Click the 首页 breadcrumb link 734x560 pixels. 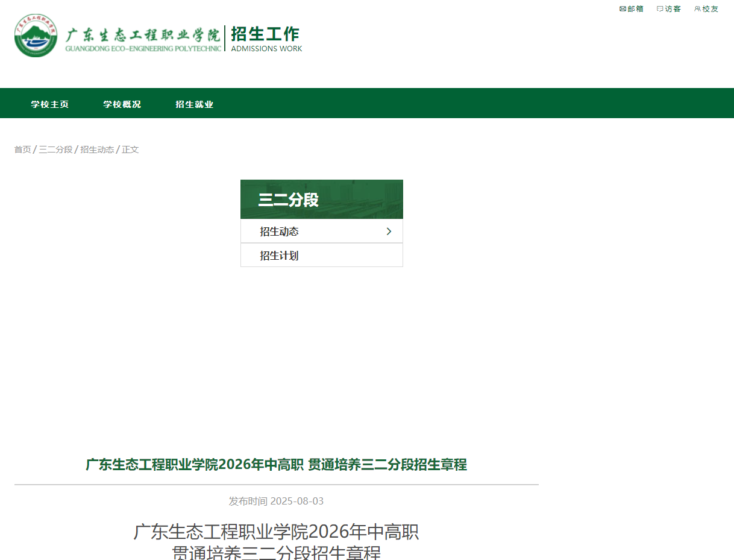[x=22, y=149]
